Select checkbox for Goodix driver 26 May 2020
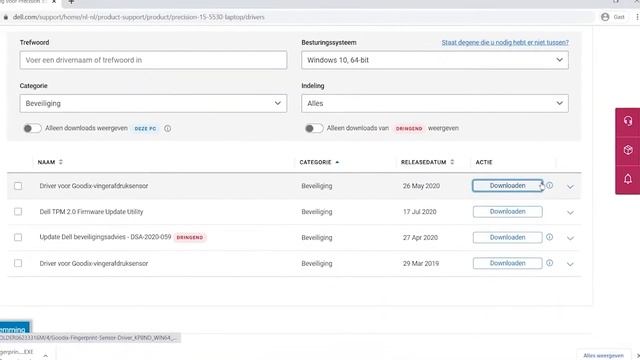This screenshot has height=360, width=640. [x=18, y=186]
